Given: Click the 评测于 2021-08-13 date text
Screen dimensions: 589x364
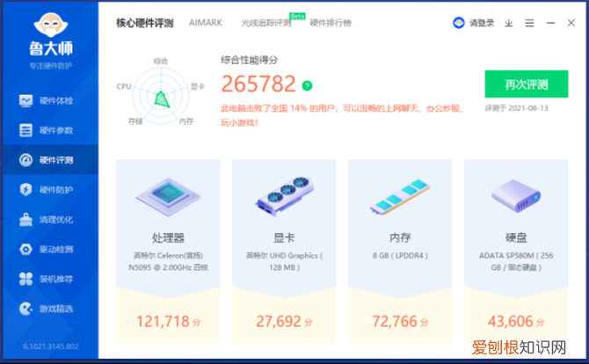Looking at the screenshot, I should [517, 108].
